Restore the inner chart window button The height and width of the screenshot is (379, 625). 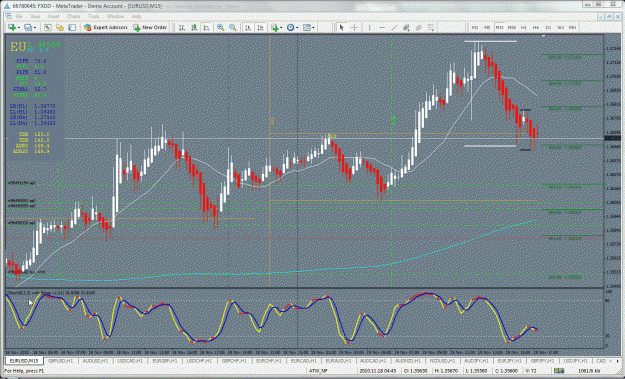point(609,16)
